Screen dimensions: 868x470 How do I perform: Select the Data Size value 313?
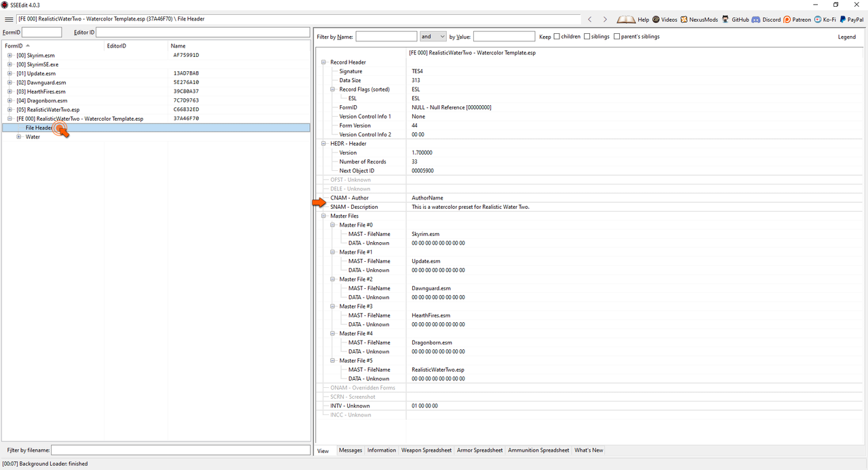point(416,81)
